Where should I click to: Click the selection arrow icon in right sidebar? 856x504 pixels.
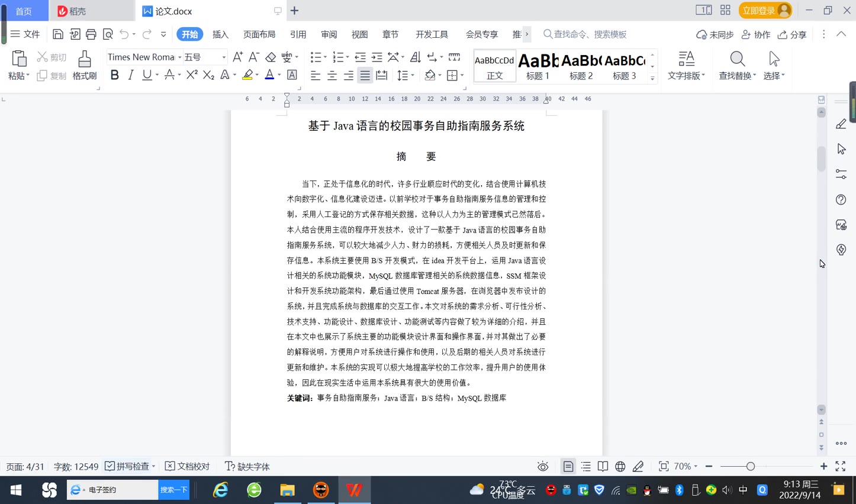pyautogui.click(x=841, y=149)
